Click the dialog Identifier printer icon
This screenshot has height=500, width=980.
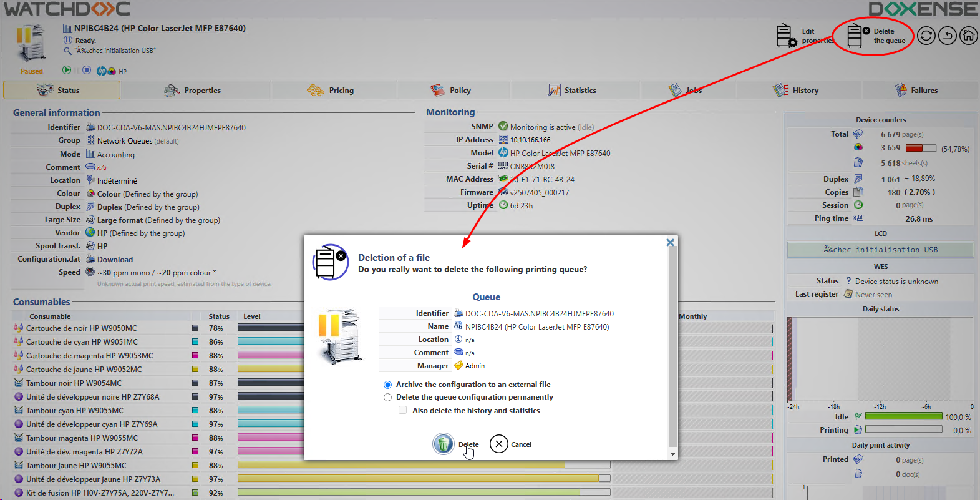tap(458, 313)
